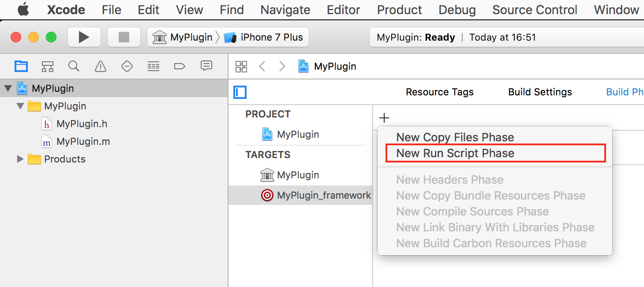Choose New Copy Files Phase

click(455, 137)
